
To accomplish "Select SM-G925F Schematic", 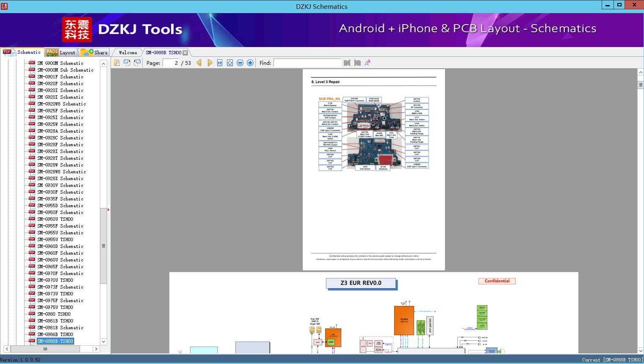I will point(60,111).
